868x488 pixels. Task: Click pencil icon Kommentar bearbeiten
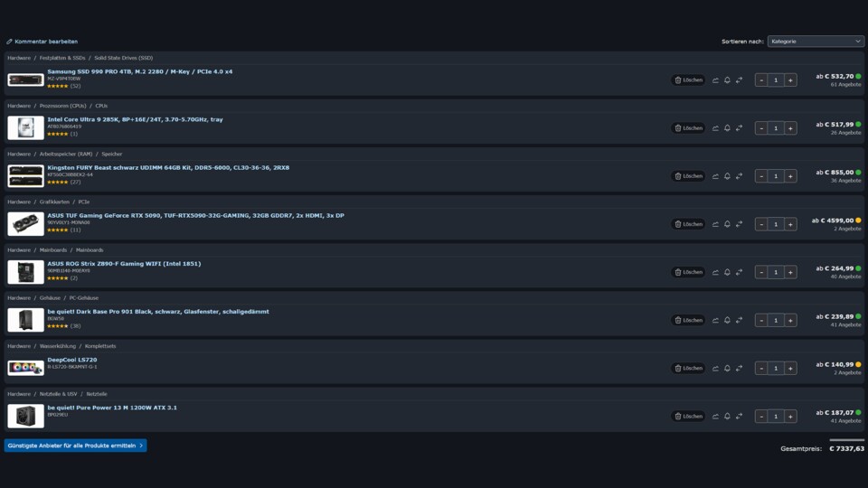tap(9, 42)
